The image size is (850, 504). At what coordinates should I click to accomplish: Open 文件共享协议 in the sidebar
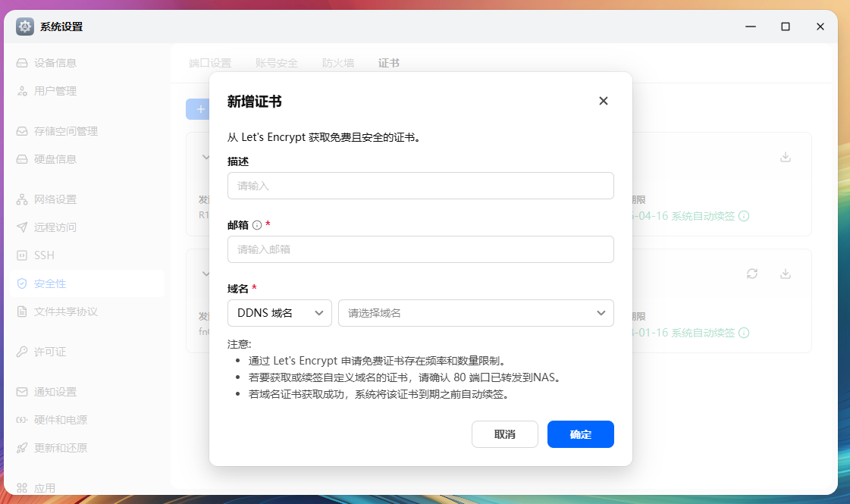click(x=61, y=311)
